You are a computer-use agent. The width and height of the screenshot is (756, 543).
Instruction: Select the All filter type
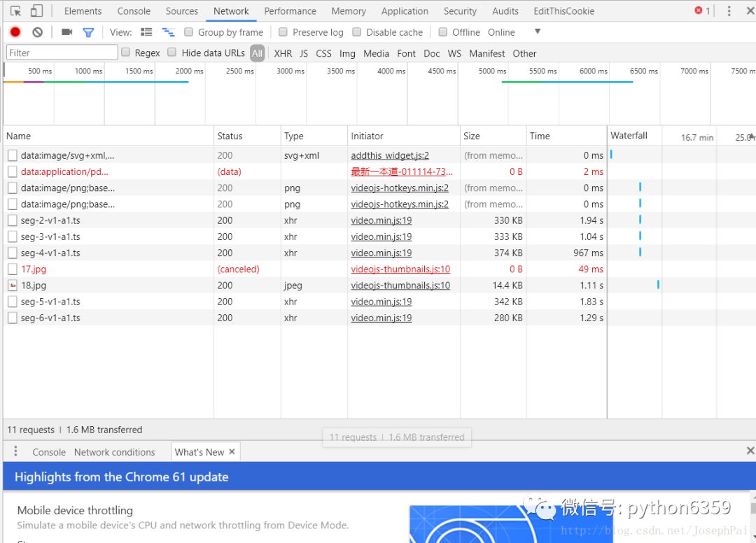pos(258,53)
